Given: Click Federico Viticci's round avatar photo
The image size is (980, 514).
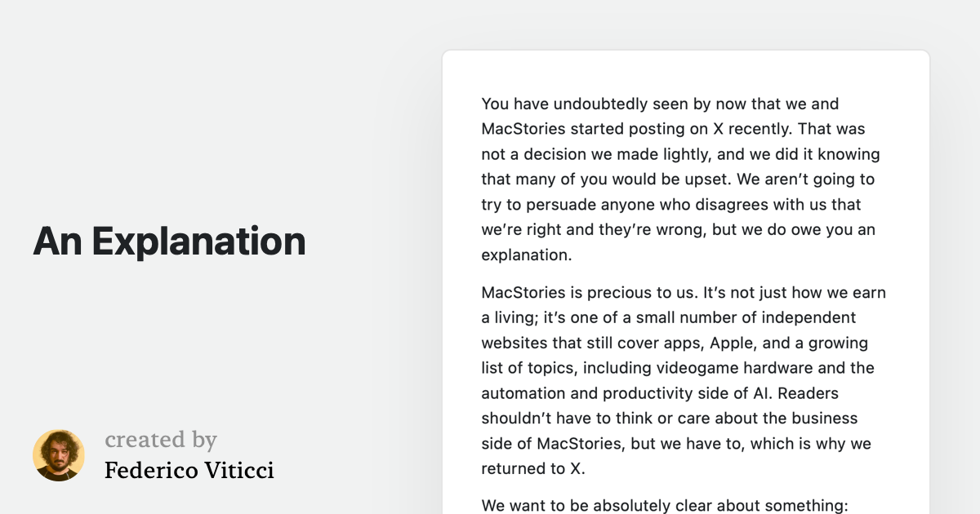Looking at the screenshot, I should coord(59,455).
